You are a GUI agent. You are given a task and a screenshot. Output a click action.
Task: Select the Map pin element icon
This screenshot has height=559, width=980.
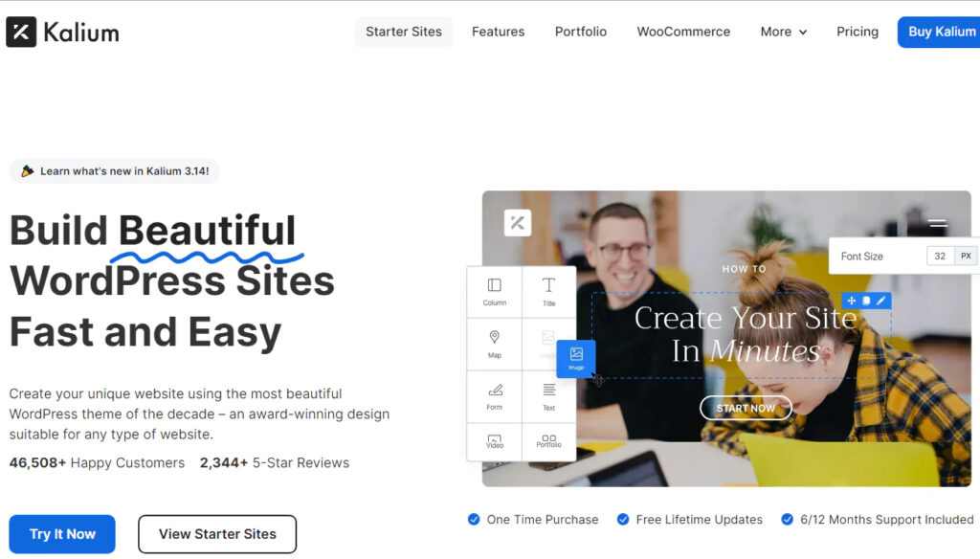click(495, 338)
